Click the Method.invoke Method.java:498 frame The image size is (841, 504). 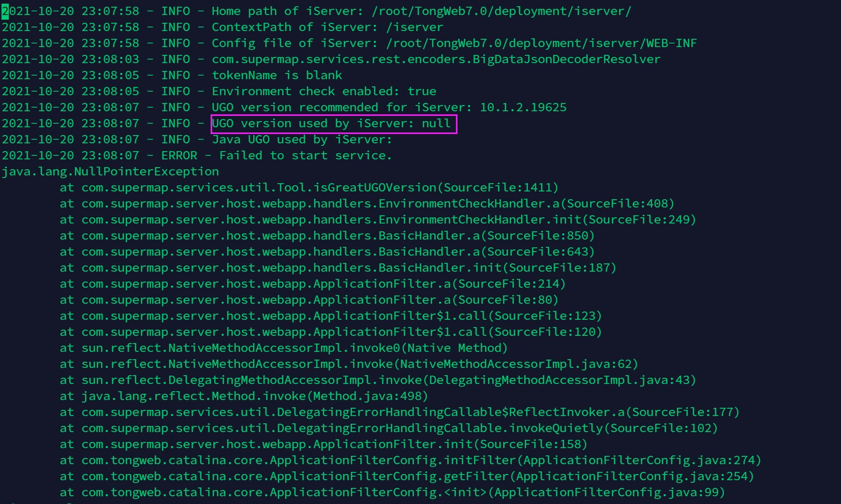click(x=244, y=396)
